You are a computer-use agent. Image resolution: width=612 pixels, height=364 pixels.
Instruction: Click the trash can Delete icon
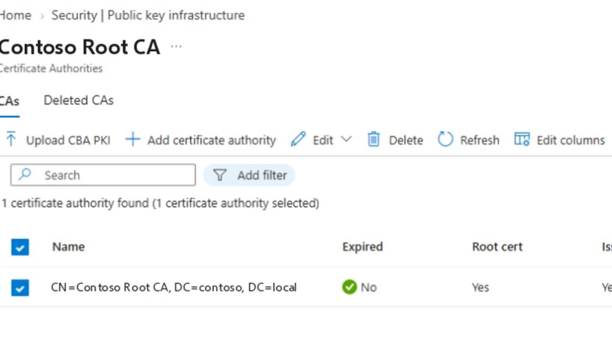[373, 139]
